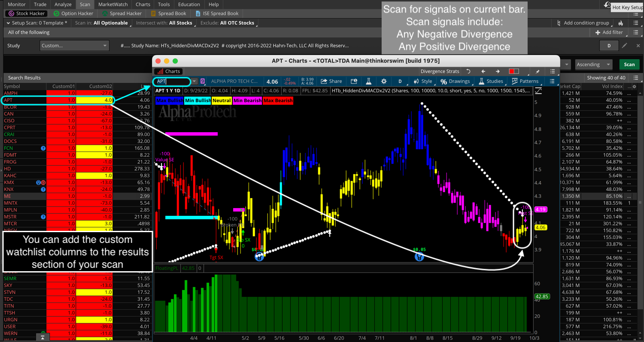Toggle the pin icon in the chart window header
This screenshot has height=342, width=644.
tap(537, 71)
